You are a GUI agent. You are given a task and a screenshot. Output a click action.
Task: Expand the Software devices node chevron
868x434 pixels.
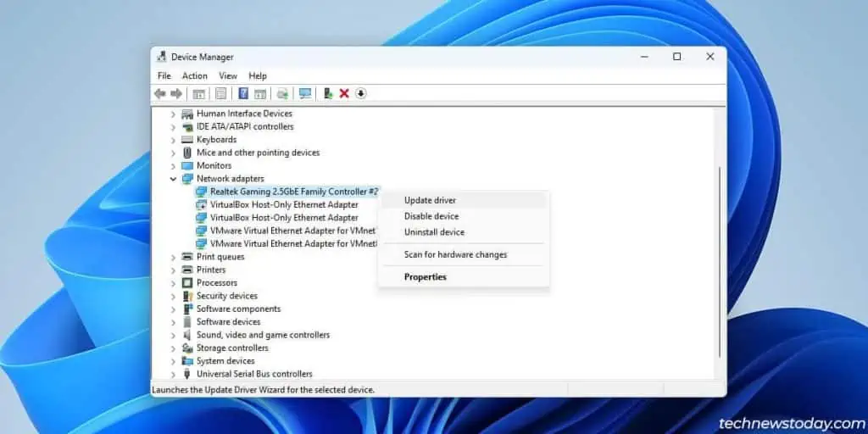pyautogui.click(x=173, y=322)
